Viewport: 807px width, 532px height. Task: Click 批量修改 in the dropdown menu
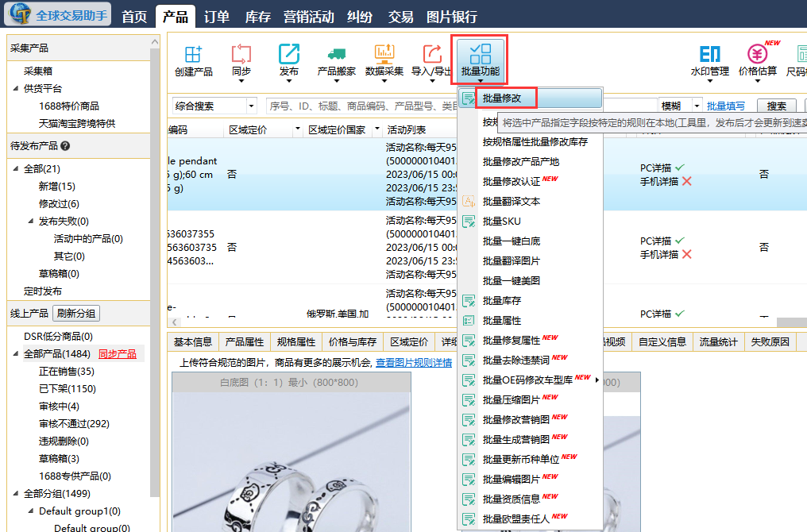502,98
